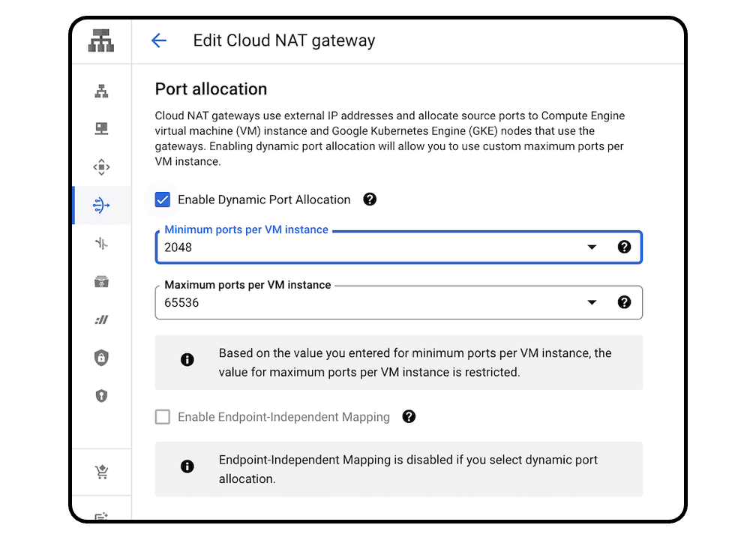Open the slanted stripes sidebar icon
This screenshot has height=540, width=756.
click(x=101, y=319)
